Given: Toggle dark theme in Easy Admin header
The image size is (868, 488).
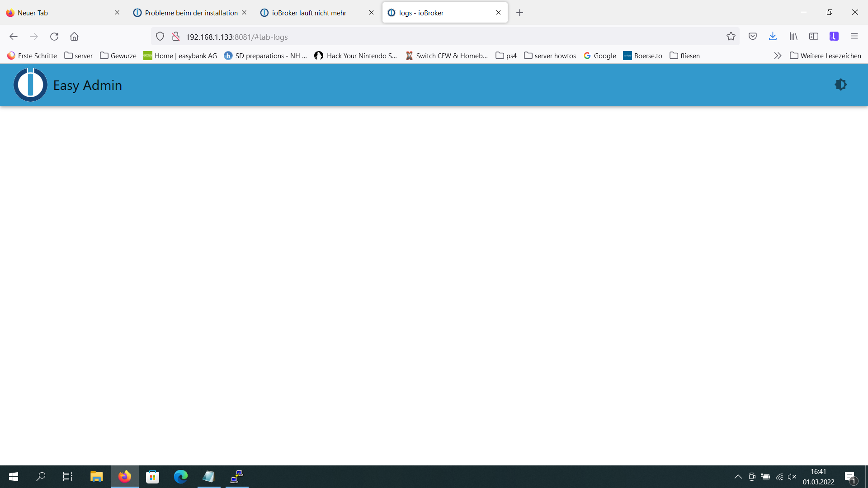Looking at the screenshot, I should [x=840, y=84].
